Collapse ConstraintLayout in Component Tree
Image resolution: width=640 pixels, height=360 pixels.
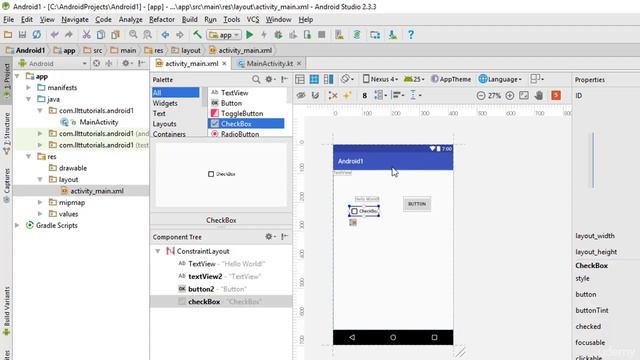point(158,251)
